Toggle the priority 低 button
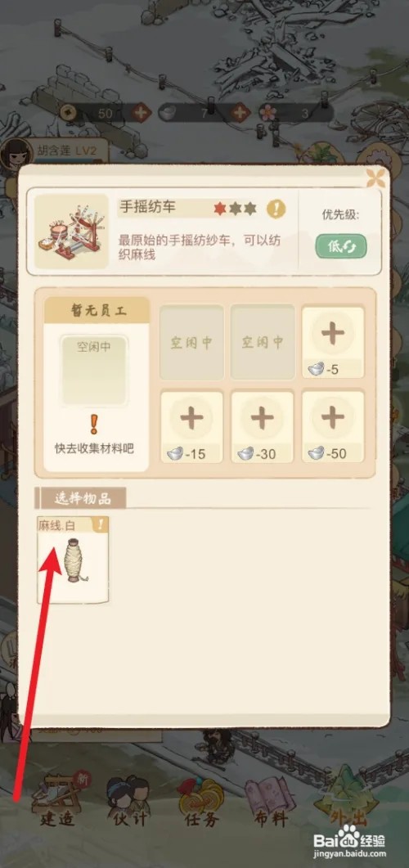The width and height of the screenshot is (409, 868). point(341,246)
